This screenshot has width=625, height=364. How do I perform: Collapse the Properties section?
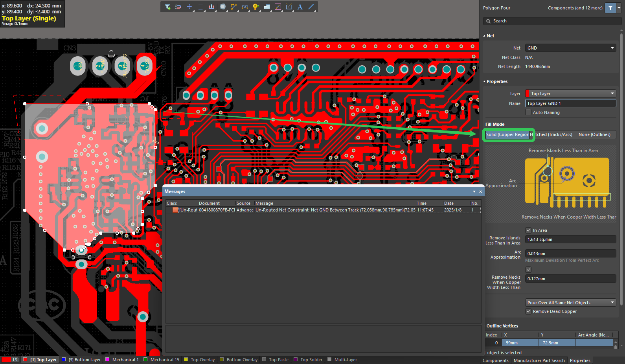click(x=484, y=81)
